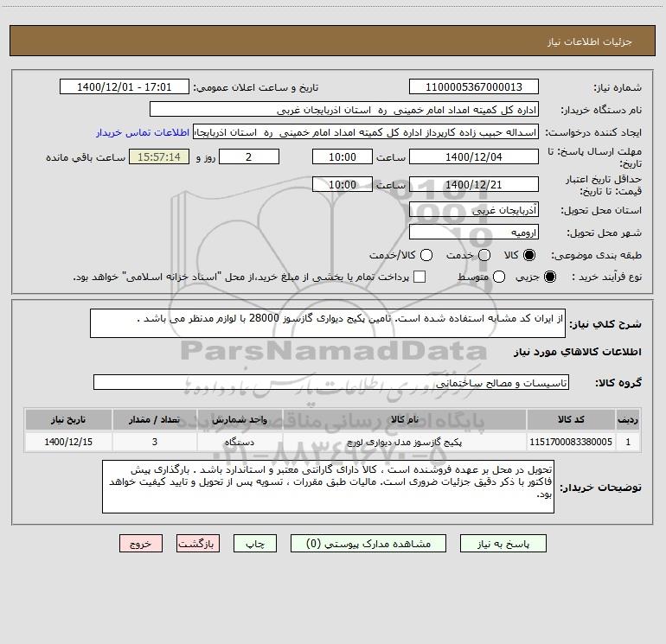Click the remaining time field 15:57:14
Image resolution: width=666 pixels, height=644 pixels.
[159, 157]
